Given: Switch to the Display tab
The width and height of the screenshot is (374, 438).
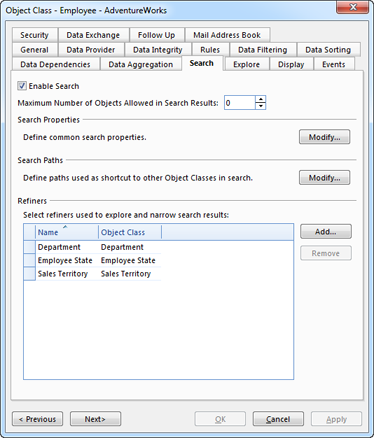Looking at the screenshot, I should 291,64.
